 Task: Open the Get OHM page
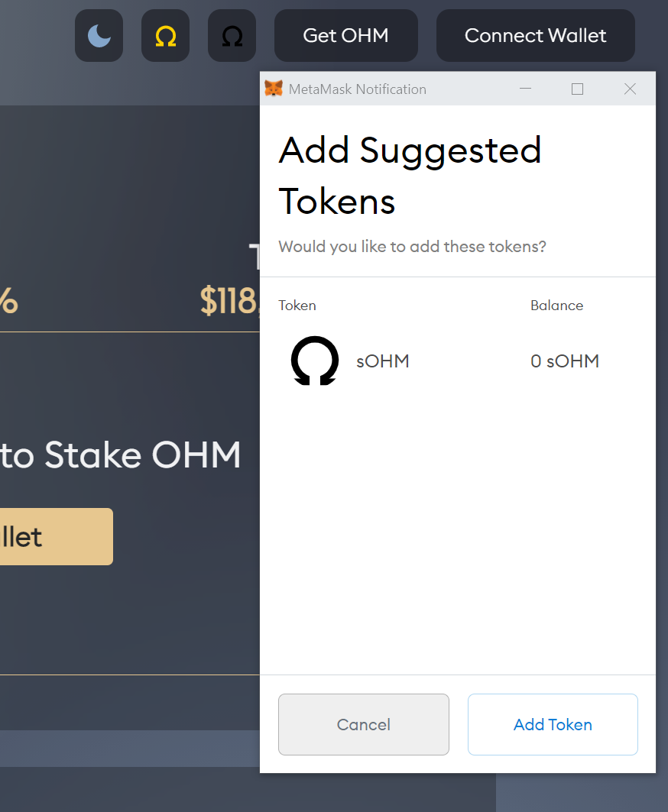pos(345,35)
